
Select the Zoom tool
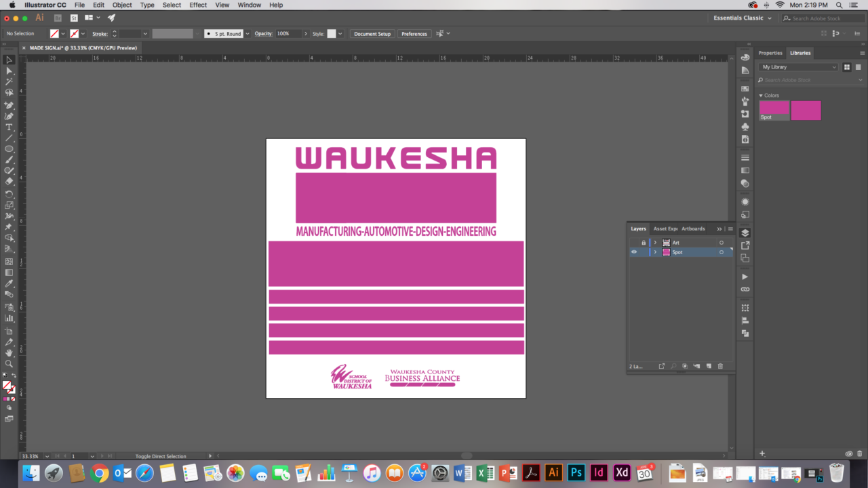point(9,364)
